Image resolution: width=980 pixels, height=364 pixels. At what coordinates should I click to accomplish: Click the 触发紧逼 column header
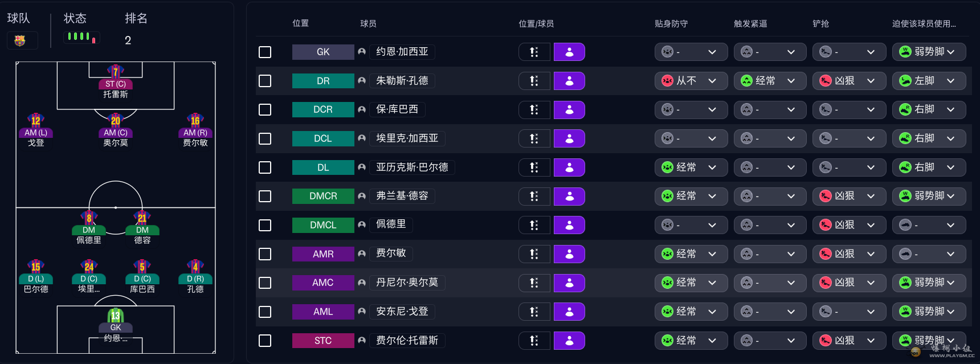point(750,23)
